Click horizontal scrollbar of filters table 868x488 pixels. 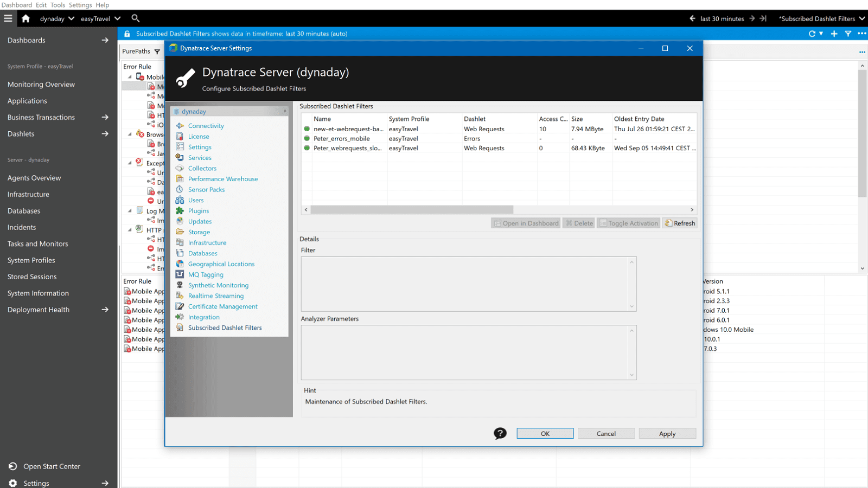[412, 210]
